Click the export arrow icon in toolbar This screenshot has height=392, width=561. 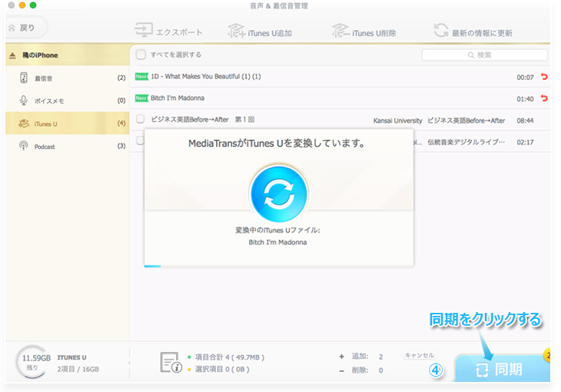144,30
